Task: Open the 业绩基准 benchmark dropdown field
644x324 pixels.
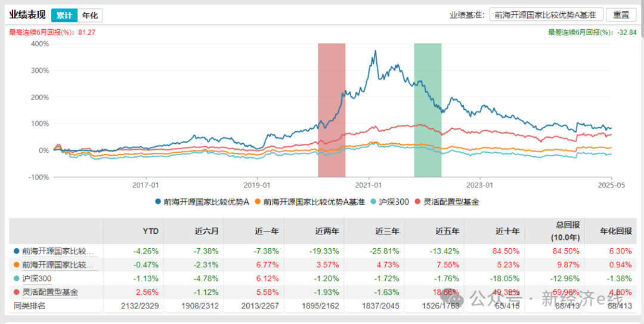Action: [546, 15]
